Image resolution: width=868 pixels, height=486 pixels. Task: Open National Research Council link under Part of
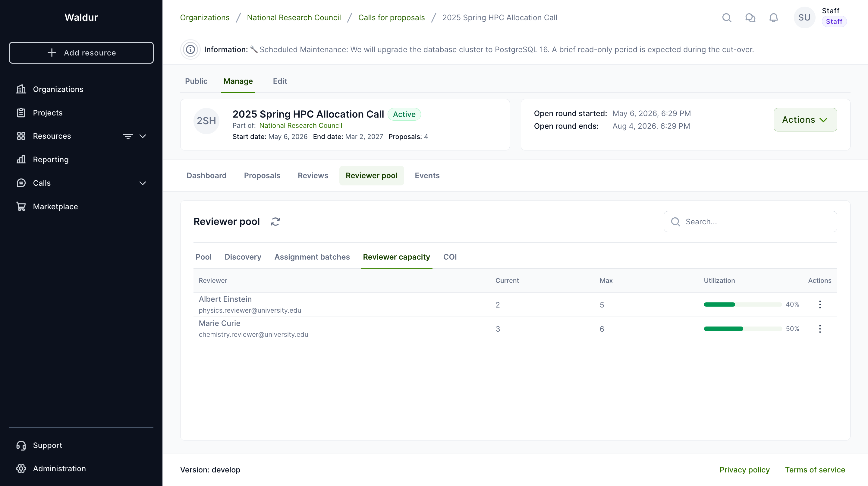(x=300, y=125)
